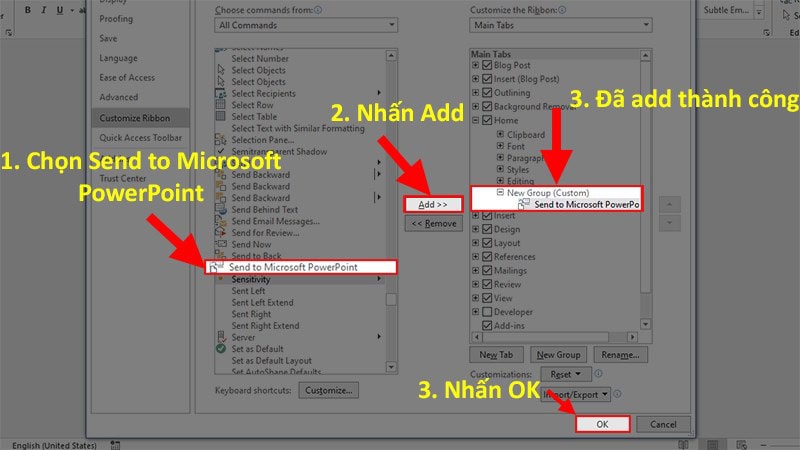Open the Reset dropdown button
The height and width of the screenshot is (450, 800).
pyautogui.click(x=566, y=374)
